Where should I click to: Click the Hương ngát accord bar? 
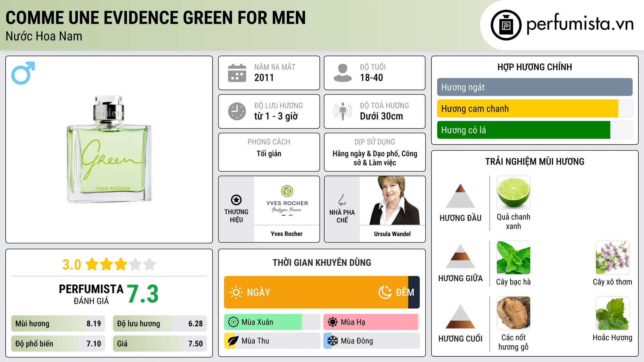[x=535, y=87]
